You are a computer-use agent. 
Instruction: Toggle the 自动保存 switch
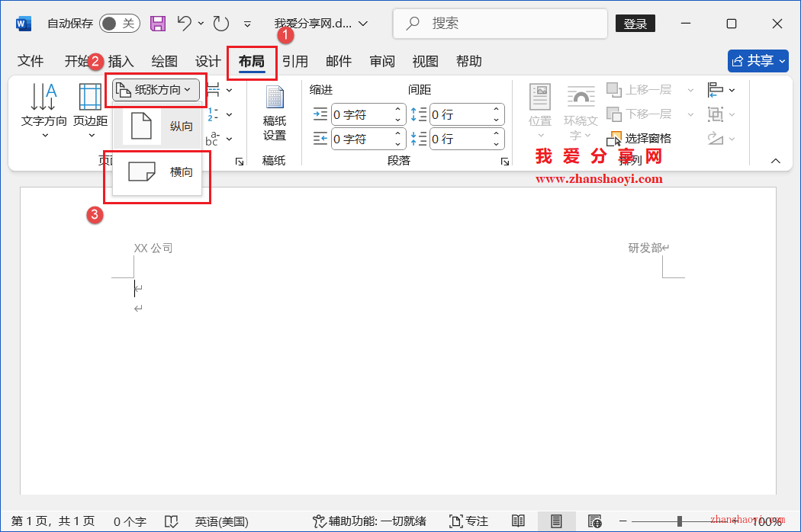120,24
